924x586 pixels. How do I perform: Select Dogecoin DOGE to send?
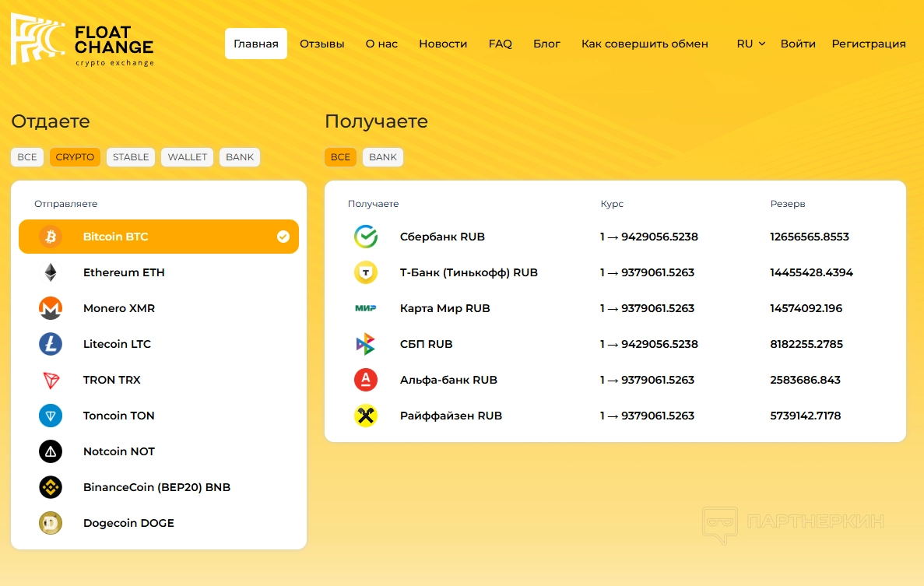(x=159, y=523)
